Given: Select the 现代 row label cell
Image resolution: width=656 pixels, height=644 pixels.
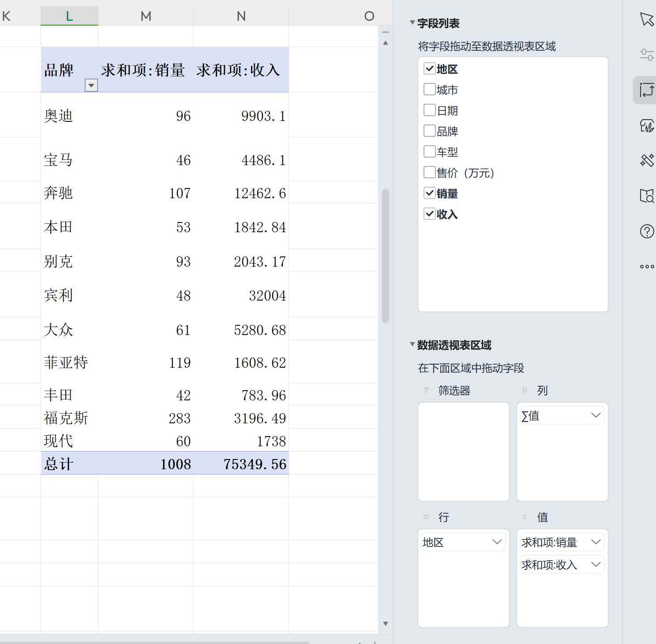Looking at the screenshot, I should coord(69,440).
